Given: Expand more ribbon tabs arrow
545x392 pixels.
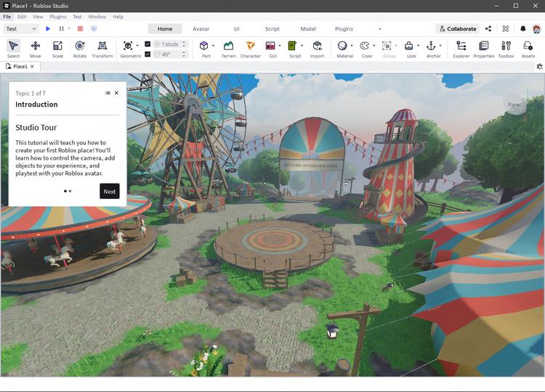Looking at the screenshot, I should point(379,29).
